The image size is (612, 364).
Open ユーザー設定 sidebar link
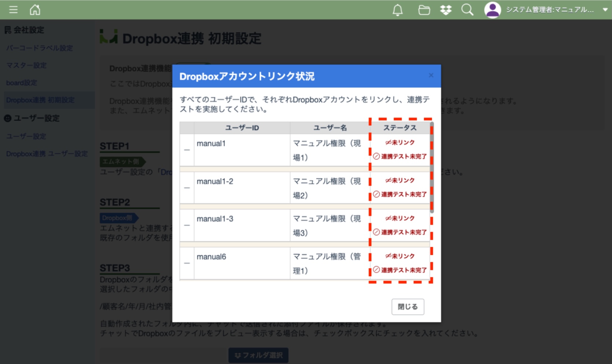[26, 136]
